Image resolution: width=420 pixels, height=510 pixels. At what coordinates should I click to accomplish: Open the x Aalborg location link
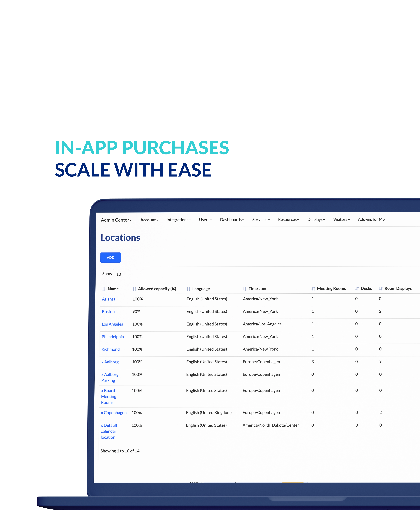pos(110,362)
